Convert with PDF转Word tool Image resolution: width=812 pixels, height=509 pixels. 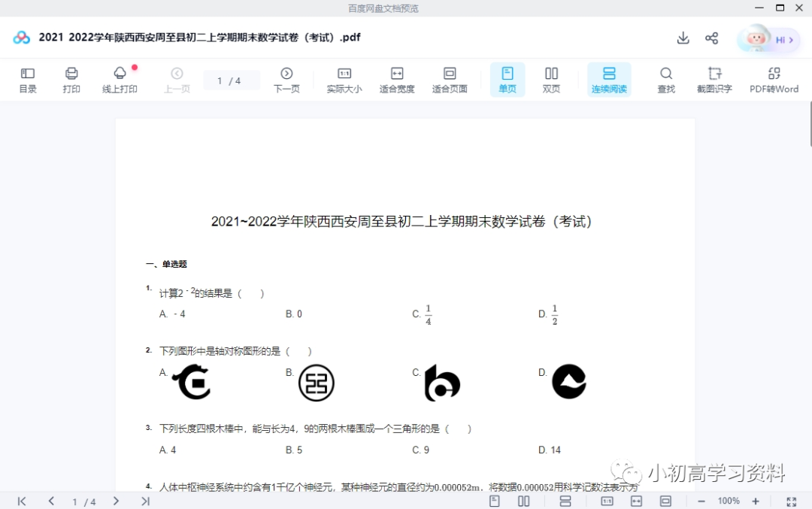click(x=774, y=80)
